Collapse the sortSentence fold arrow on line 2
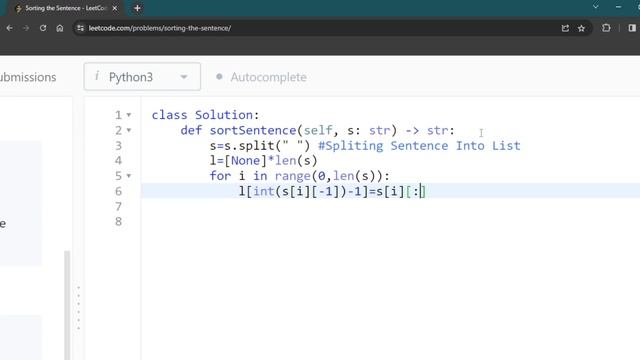The image size is (640, 360). [x=129, y=131]
